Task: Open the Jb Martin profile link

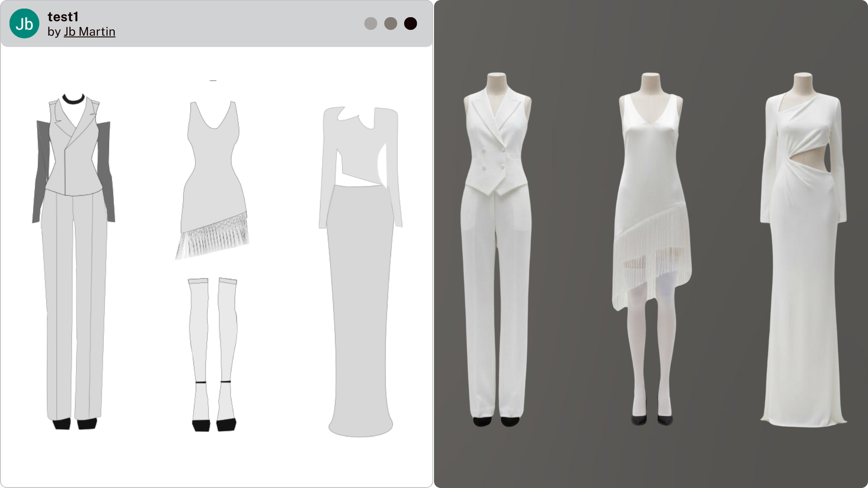Action: [90, 32]
